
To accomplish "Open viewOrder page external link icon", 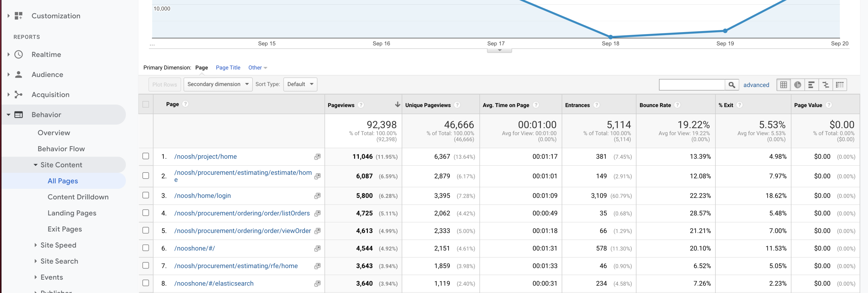I will point(317,231).
